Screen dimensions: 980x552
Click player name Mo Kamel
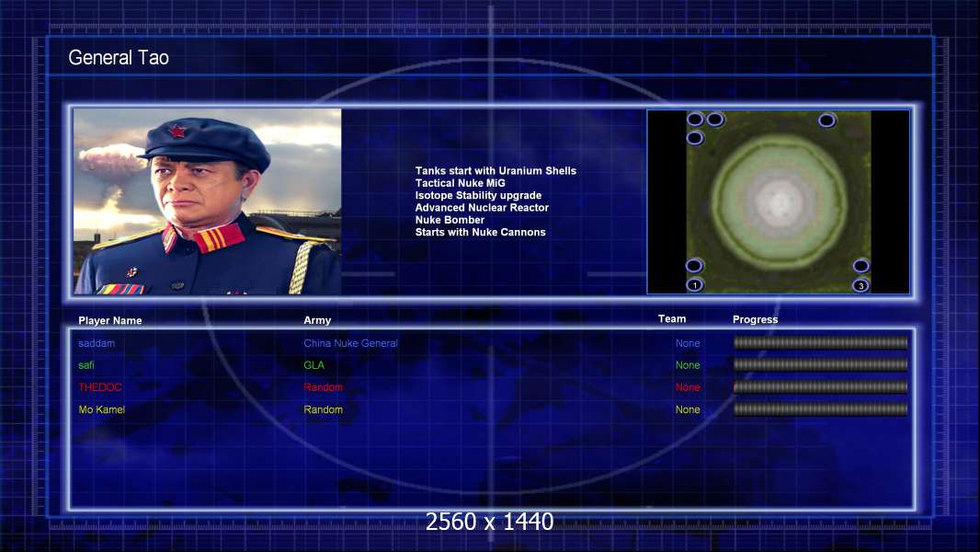pos(101,409)
